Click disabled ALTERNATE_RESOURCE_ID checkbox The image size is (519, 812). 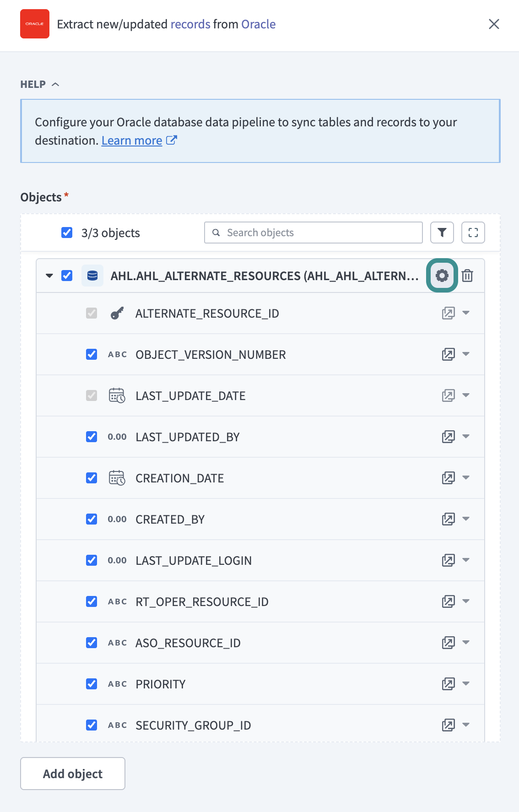click(x=92, y=313)
